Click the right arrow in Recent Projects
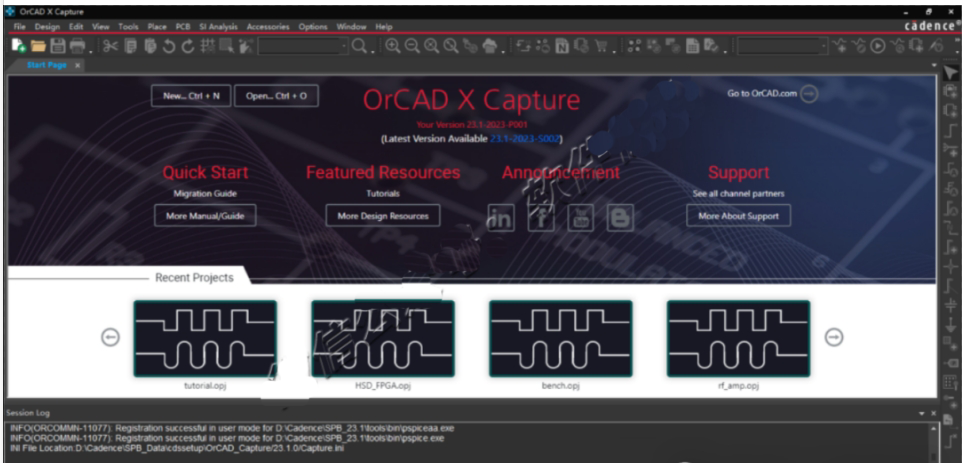This screenshot has width=962, height=463. tap(834, 337)
